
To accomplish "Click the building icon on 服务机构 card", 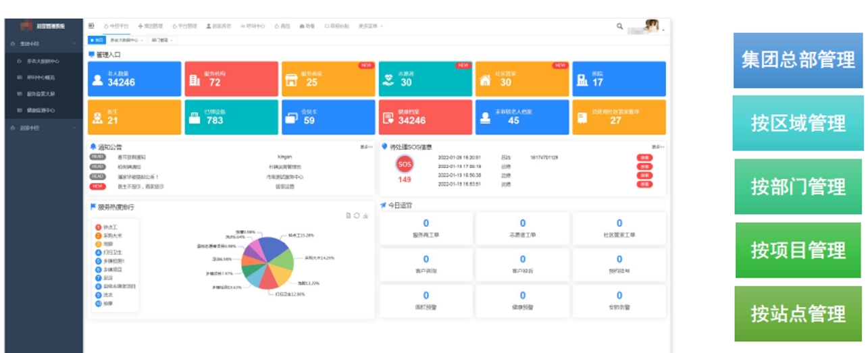I will pos(195,81).
